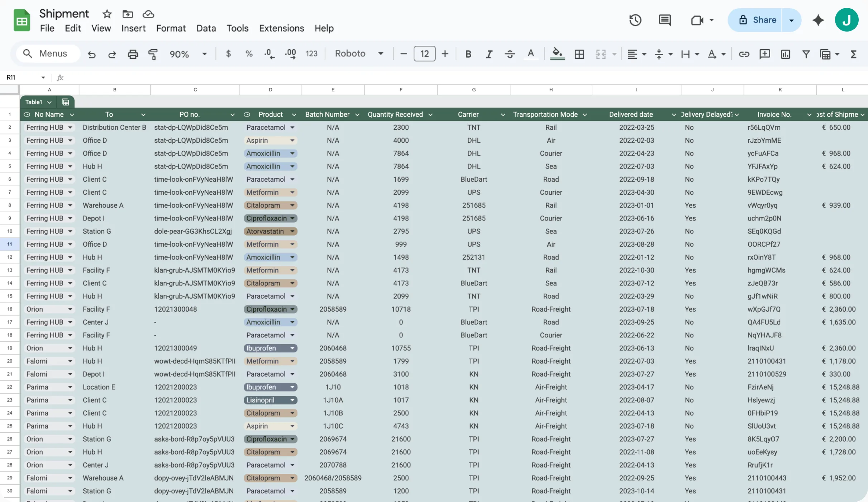Open the zoom level 90% dropdown
The image size is (868, 502).
[x=188, y=54]
